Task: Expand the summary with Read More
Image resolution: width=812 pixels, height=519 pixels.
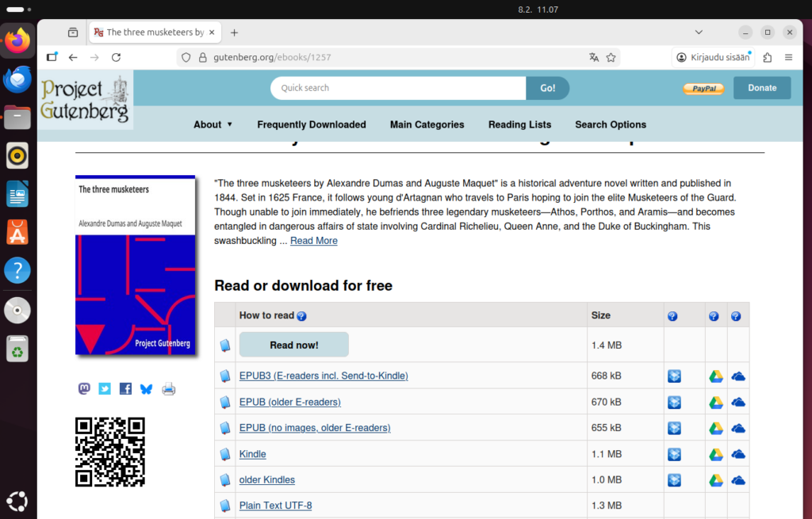Action: [313, 241]
